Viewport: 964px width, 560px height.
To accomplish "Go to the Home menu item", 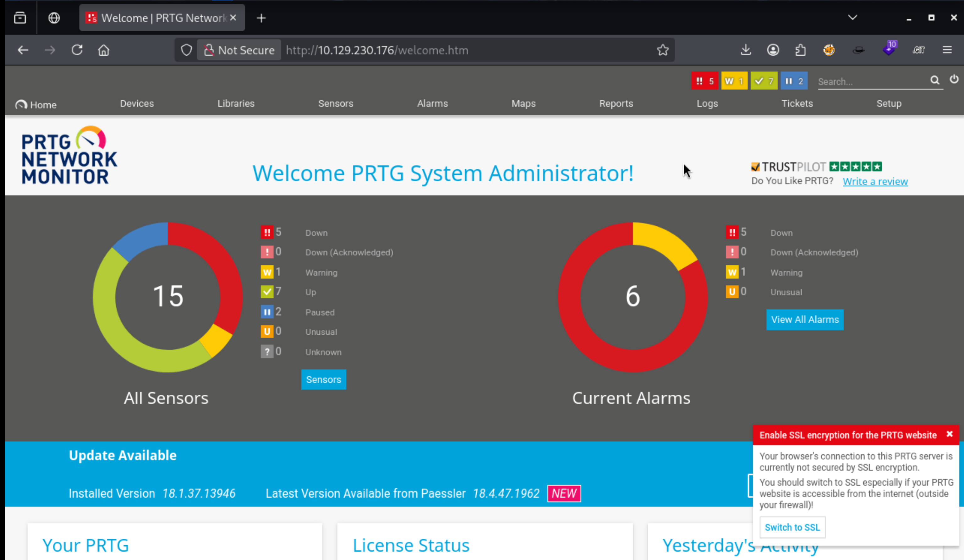I will tap(36, 104).
